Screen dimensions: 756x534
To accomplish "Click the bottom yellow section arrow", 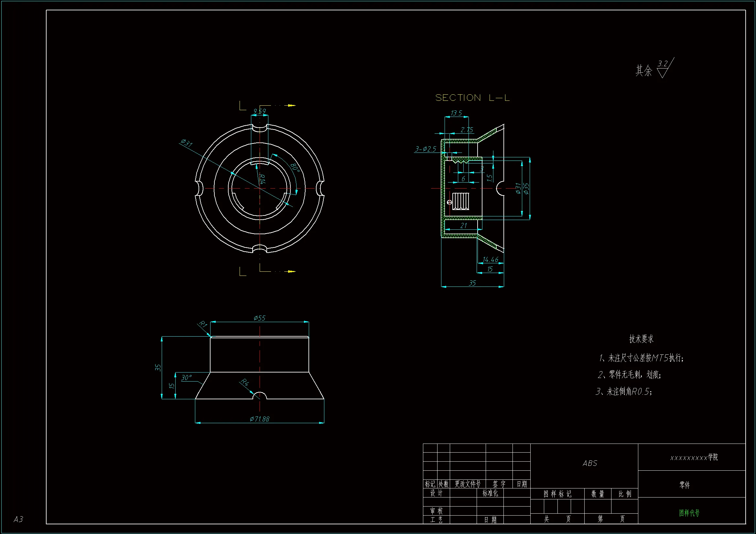I will pos(291,271).
